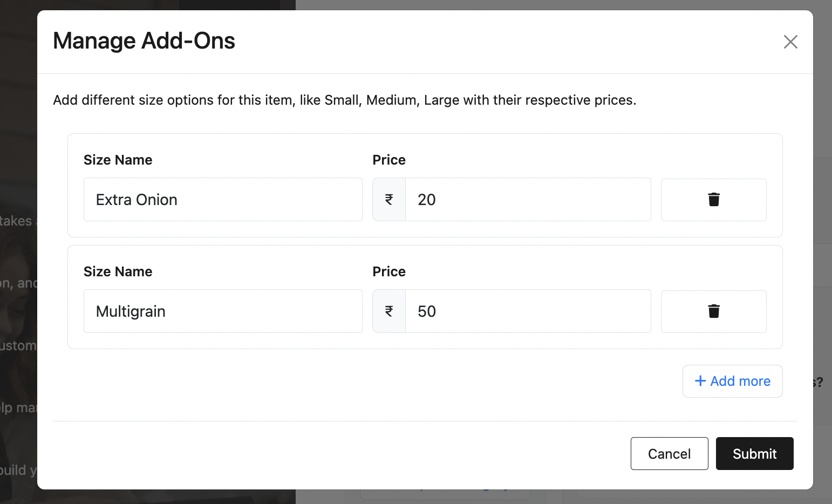Delete the Extra Onion add-on row
The image size is (832, 504).
713,200
